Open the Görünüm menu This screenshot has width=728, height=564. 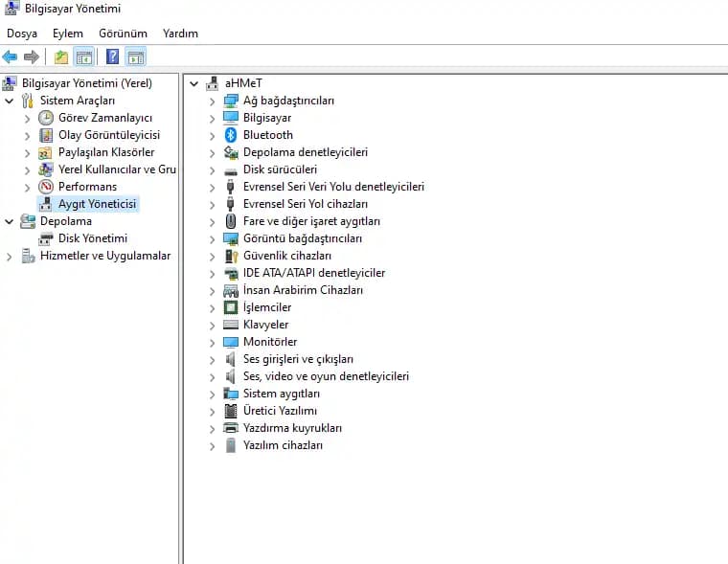click(123, 34)
